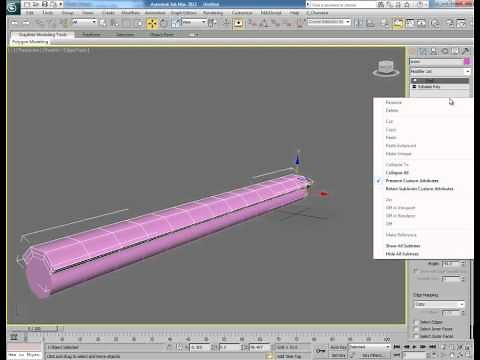Viewport: 480px width, 360px height.
Task: Open the Edit menu
Action: pyautogui.click(x=30, y=13)
